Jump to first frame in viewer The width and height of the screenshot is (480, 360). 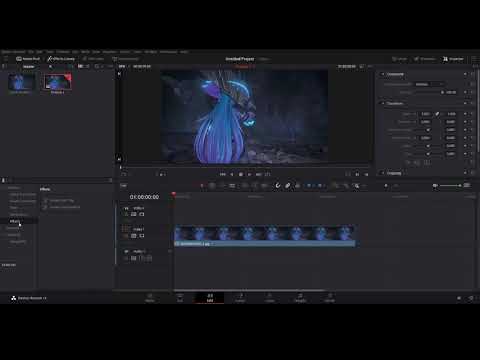pyautogui.click(x=223, y=174)
